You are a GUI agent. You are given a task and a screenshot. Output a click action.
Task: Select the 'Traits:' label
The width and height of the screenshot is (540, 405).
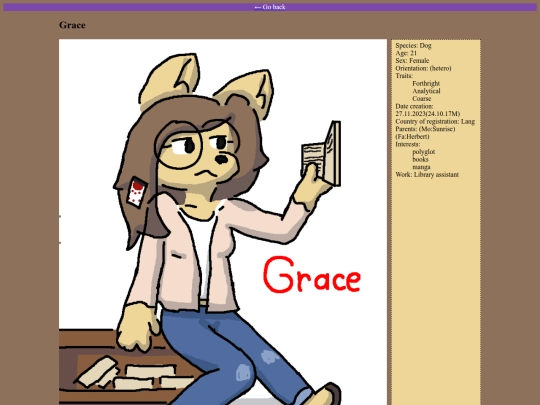click(x=404, y=76)
